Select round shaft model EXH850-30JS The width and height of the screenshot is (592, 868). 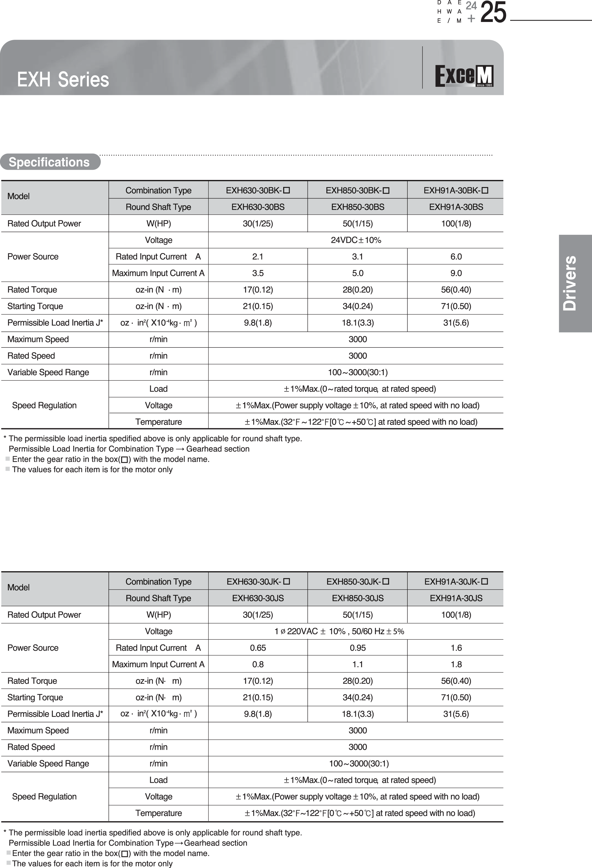point(357,598)
